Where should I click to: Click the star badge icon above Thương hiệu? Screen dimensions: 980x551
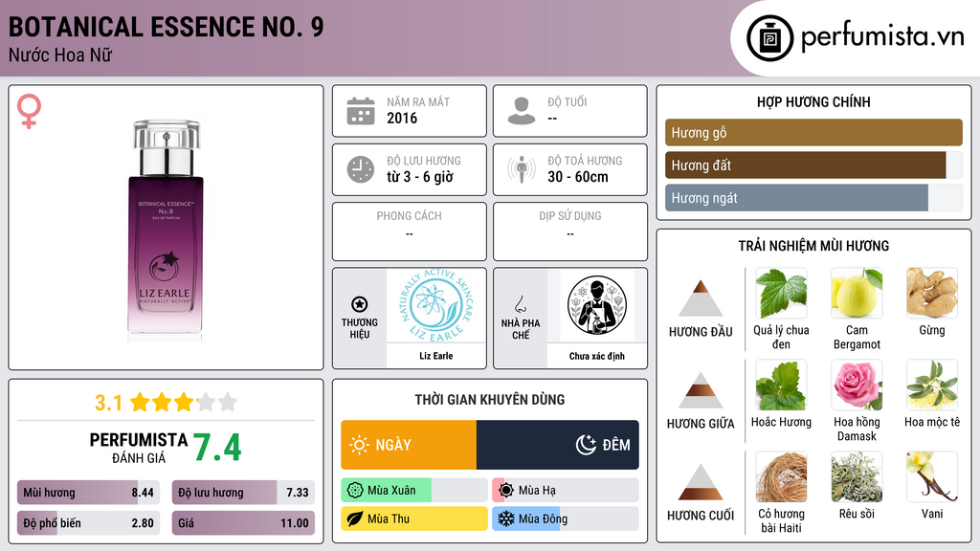coord(360,304)
